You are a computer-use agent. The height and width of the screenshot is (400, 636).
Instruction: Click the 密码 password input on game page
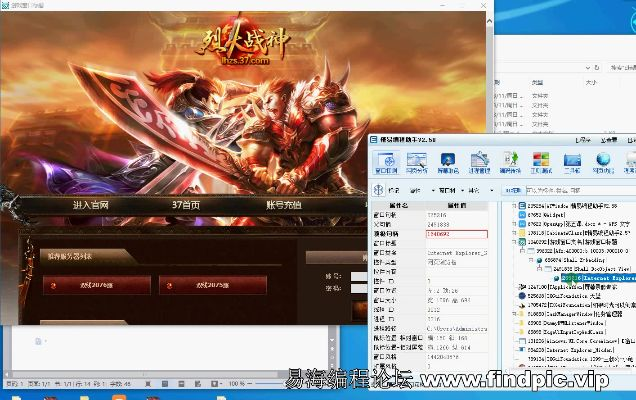pyautogui.click(x=359, y=288)
